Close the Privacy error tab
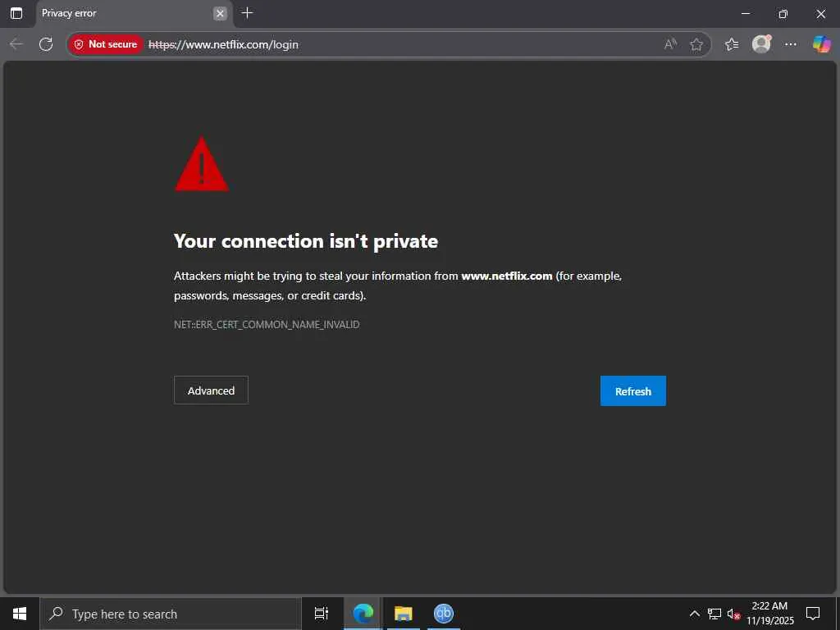The height and width of the screenshot is (630, 840). click(220, 13)
